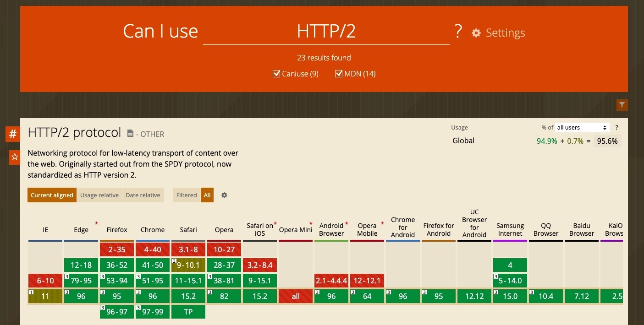Switch to the Date relative tab

click(143, 195)
